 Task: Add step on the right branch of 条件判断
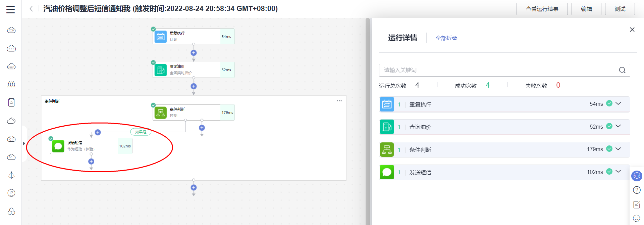pyautogui.click(x=202, y=128)
